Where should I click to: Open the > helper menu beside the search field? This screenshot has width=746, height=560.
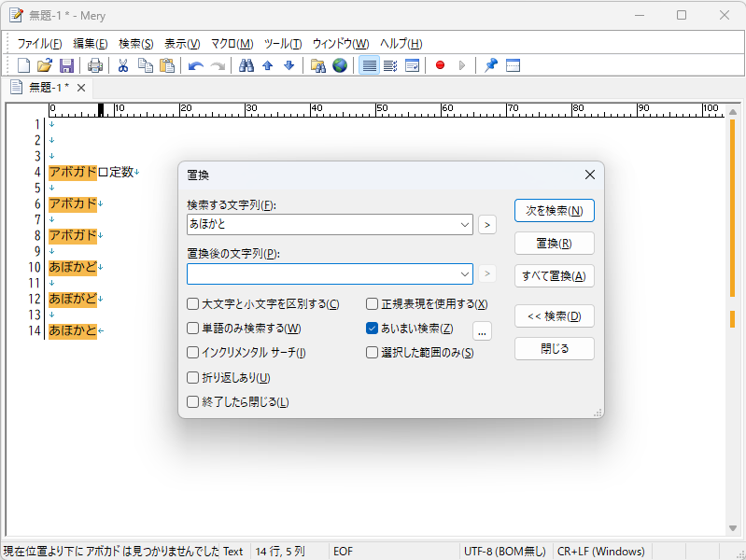pyautogui.click(x=486, y=225)
